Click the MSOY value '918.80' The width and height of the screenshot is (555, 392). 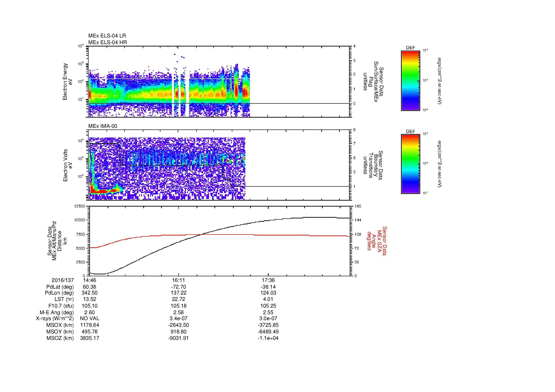pos(178,332)
